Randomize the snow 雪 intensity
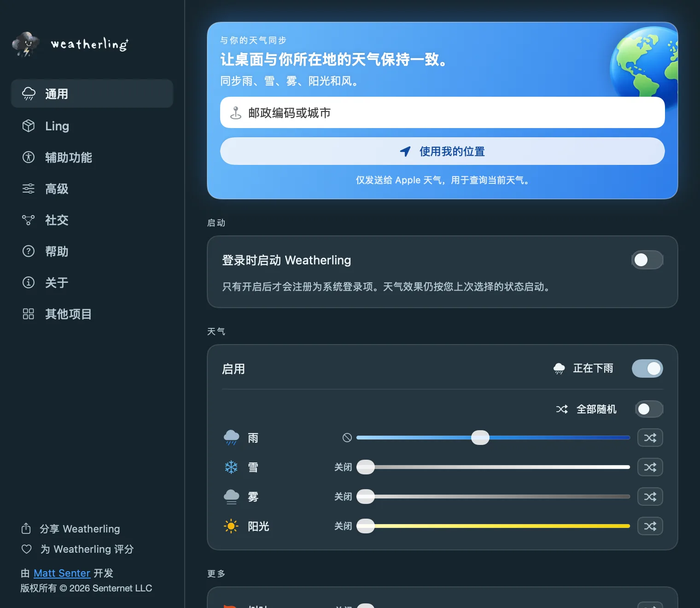Screen dimensions: 700x608 650,467
